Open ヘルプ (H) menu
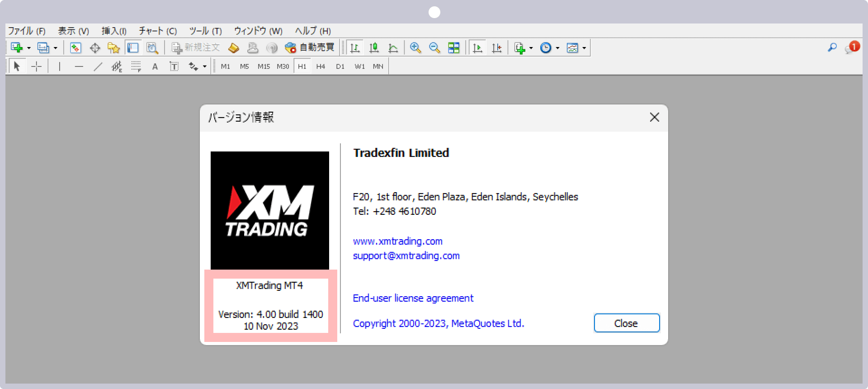868x389 pixels. (313, 31)
